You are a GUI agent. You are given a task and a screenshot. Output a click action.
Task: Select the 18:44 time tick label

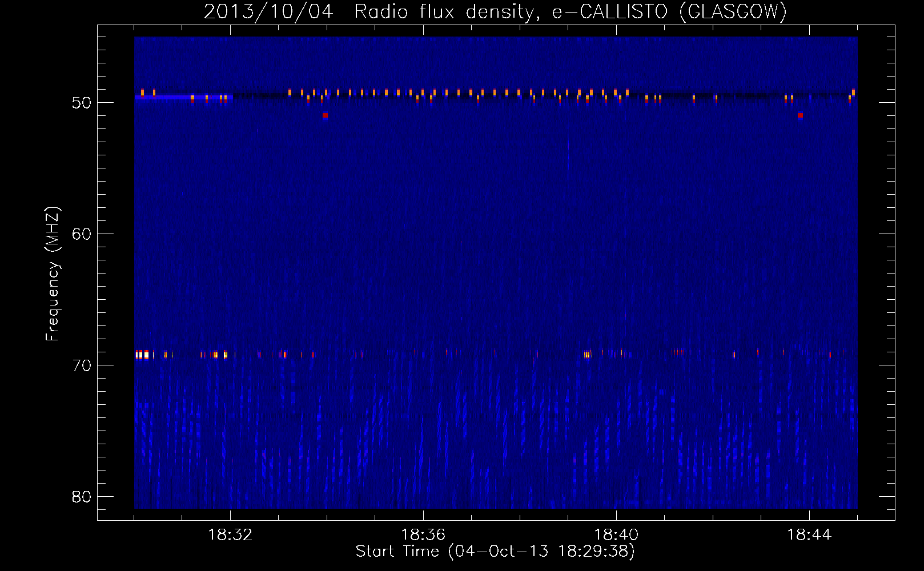(x=809, y=535)
